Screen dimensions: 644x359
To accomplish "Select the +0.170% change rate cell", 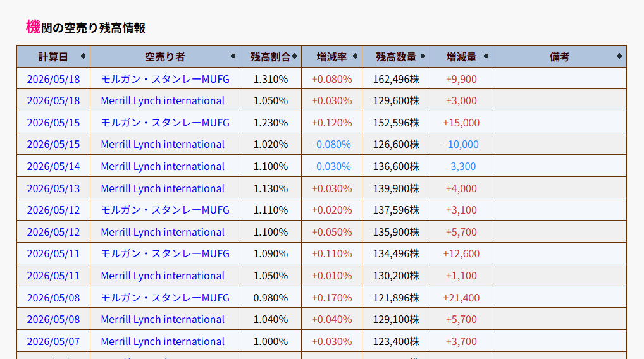I will pyautogui.click(x=332, y=298).
